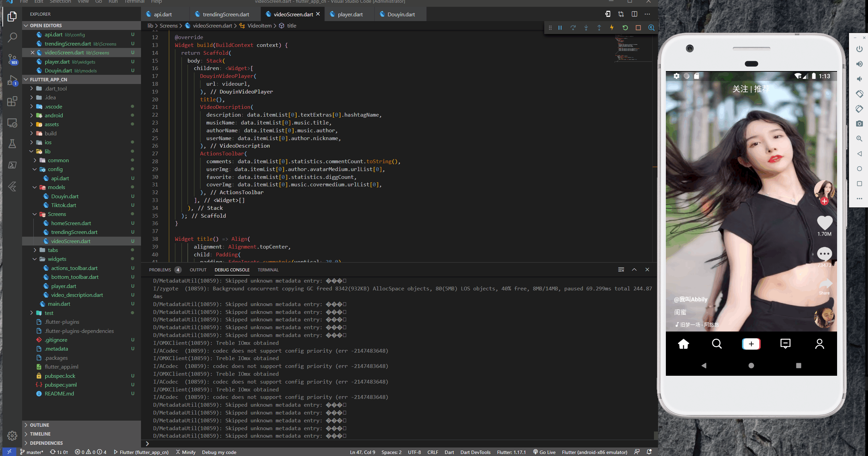
Task: Tap the heart like button in emulator
Action: click(824, 223)
